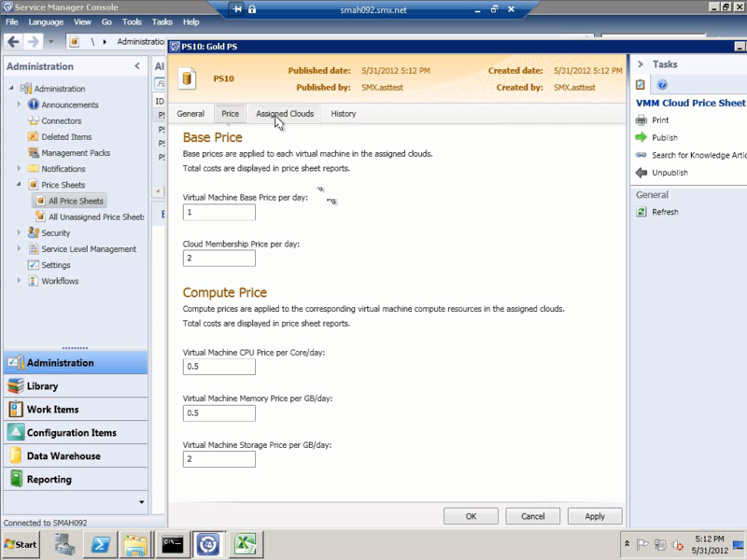This screenshot has width=747, height=560.
Task: Open the Tasks menu
Action: click(162, 21)
